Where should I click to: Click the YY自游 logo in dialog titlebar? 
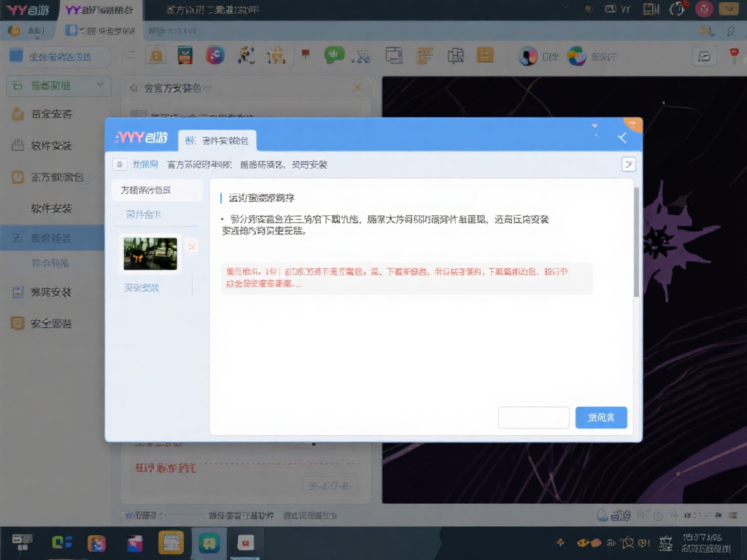click(142, 139)
